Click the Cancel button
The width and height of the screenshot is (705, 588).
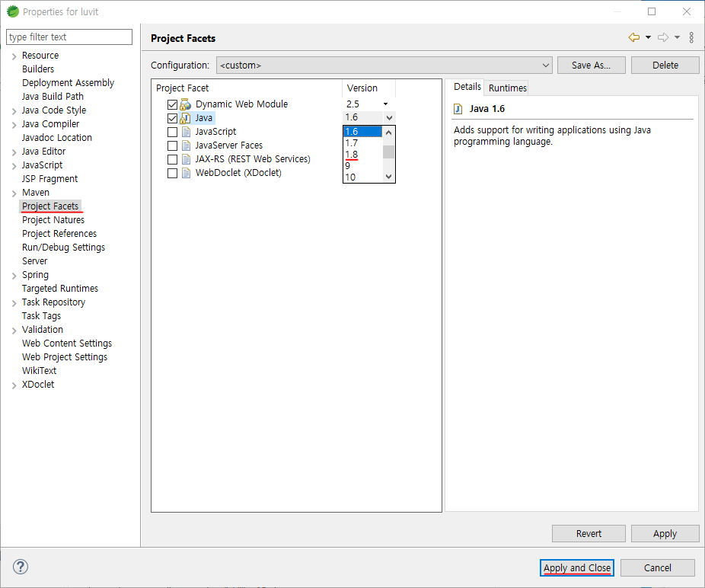tap(657, 567)
